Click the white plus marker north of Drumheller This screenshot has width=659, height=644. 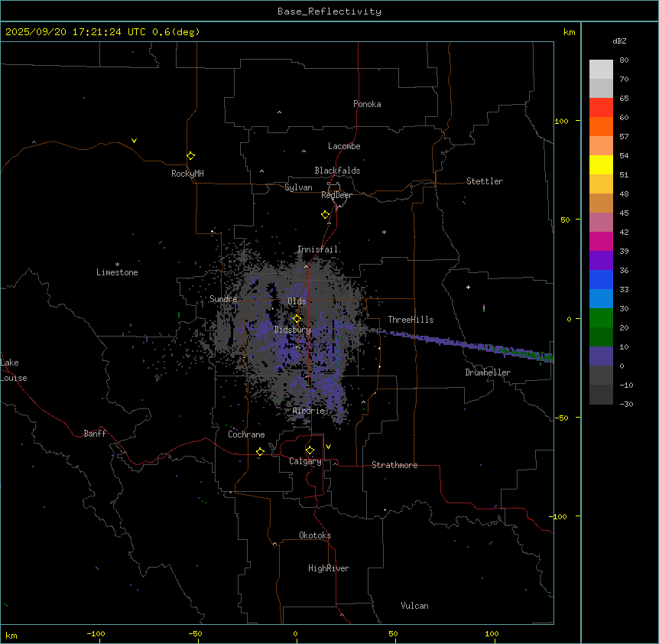pyautogui.click(x=468, y=287)
